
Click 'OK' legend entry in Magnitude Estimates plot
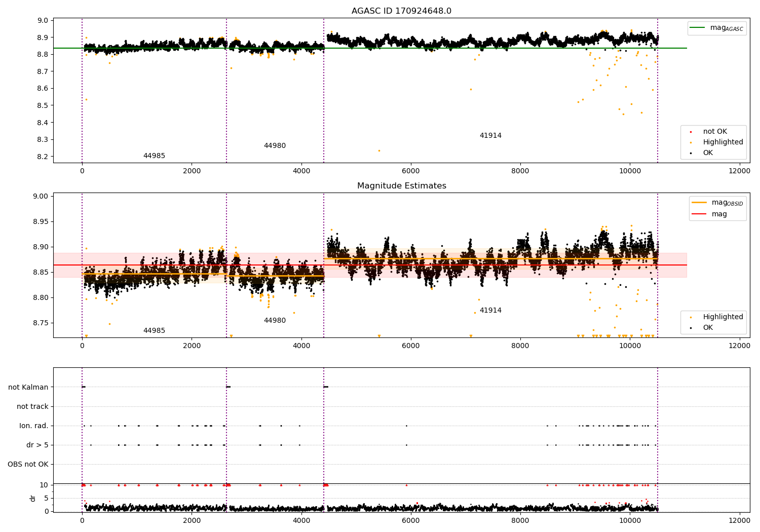[x=701, y=328]
